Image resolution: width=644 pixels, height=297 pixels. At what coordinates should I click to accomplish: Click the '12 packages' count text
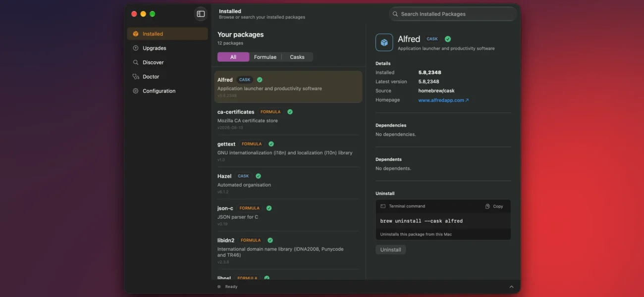click(230, 44)
